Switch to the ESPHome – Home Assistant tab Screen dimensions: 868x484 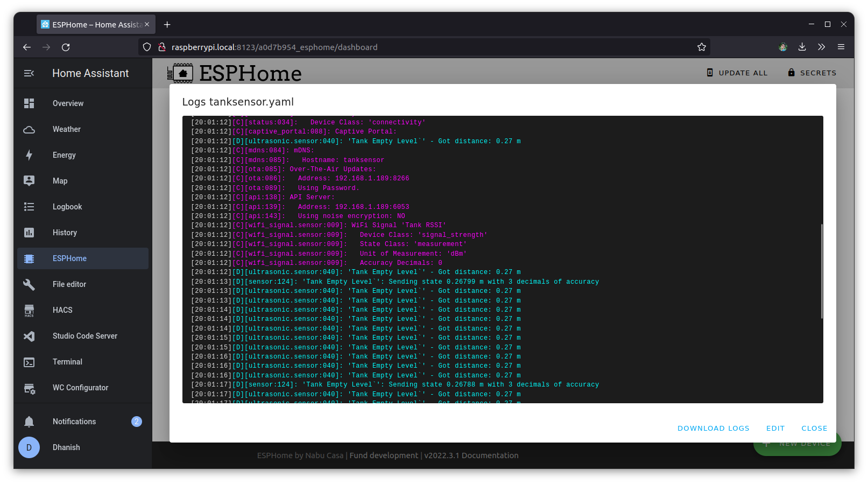pyautogui.click(x=96, y=25)
